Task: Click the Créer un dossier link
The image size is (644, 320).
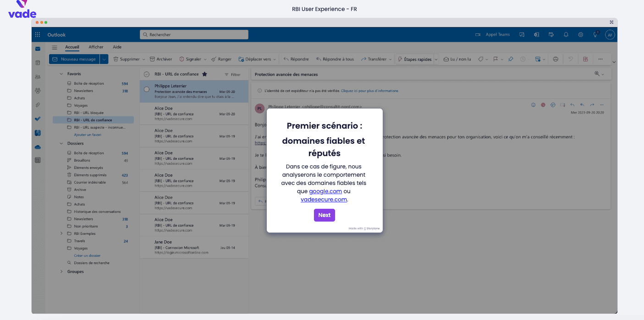Action: pos(87,255)
